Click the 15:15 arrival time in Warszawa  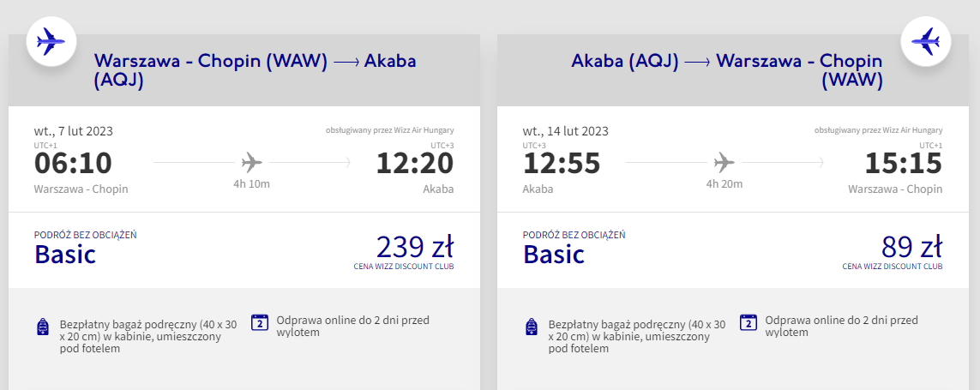[x=904, y=164]
